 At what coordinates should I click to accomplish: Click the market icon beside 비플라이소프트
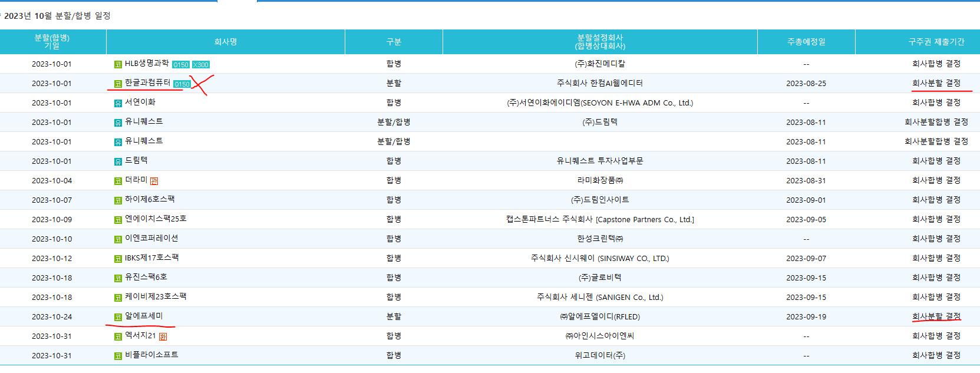(x=118, y=356)
